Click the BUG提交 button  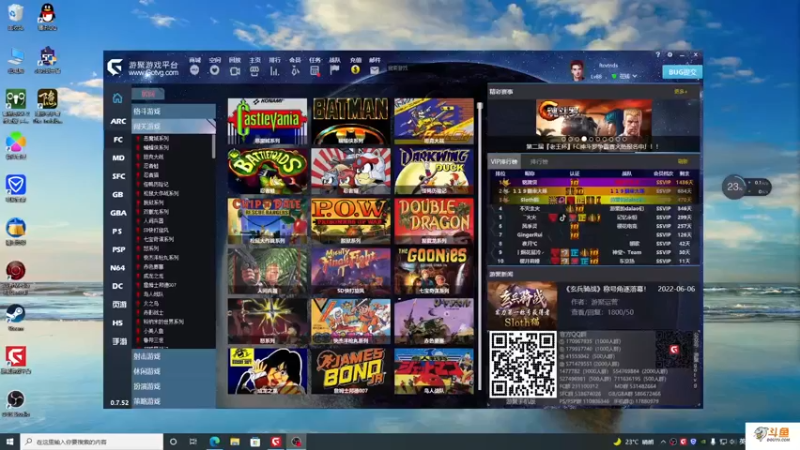682,72
